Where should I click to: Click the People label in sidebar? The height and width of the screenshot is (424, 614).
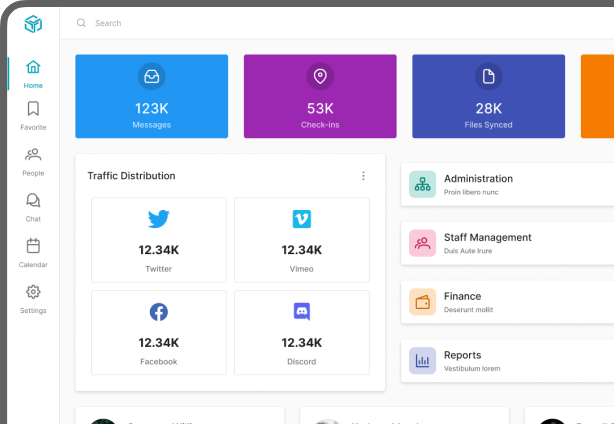click(33, 173)
